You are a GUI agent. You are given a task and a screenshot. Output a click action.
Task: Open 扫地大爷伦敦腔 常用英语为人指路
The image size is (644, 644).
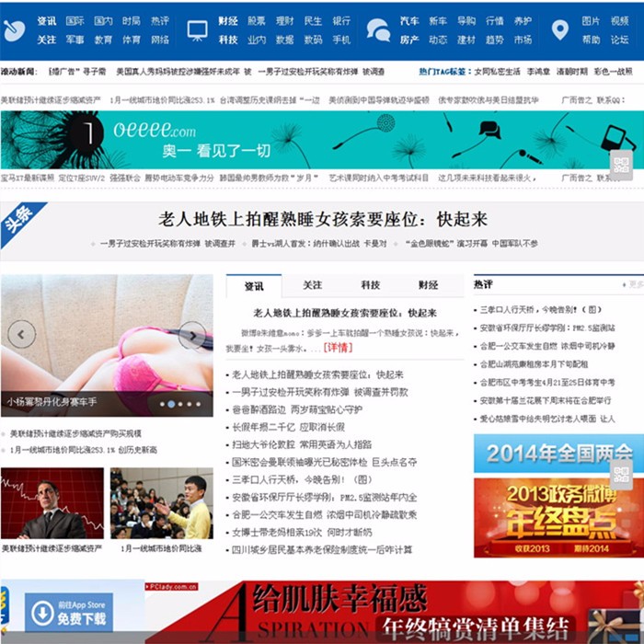pyautogui.click(x=302, y=444)
